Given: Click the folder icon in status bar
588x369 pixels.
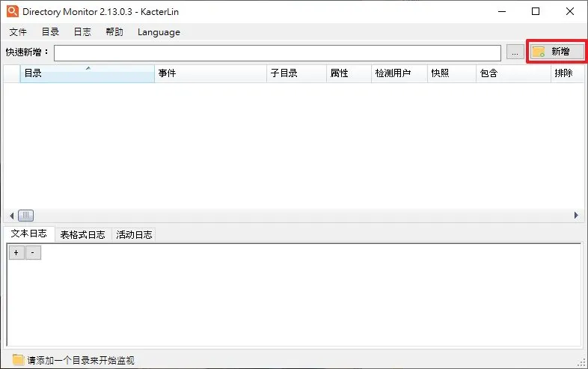Looking at the screenshot, I should (18, 359).
